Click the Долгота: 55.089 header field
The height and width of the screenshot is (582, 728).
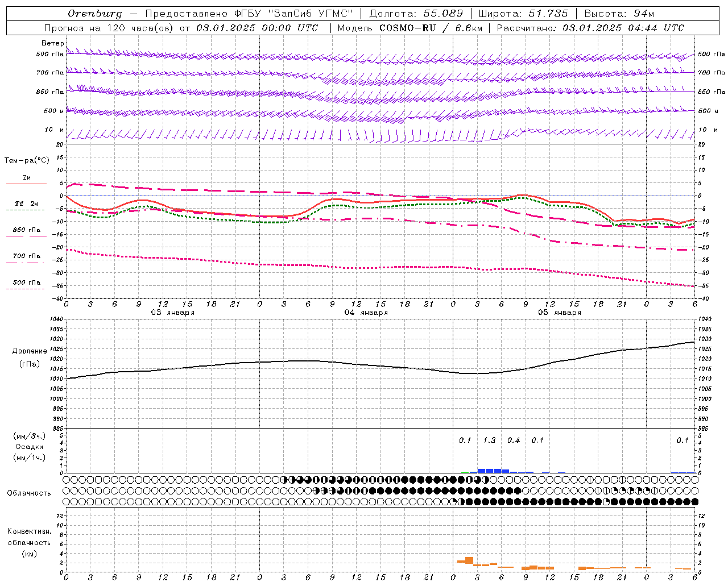tap(416, 13)
